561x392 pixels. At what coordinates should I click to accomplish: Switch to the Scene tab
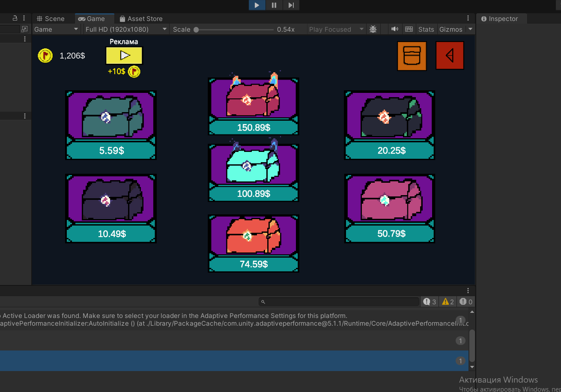point(51,19)
